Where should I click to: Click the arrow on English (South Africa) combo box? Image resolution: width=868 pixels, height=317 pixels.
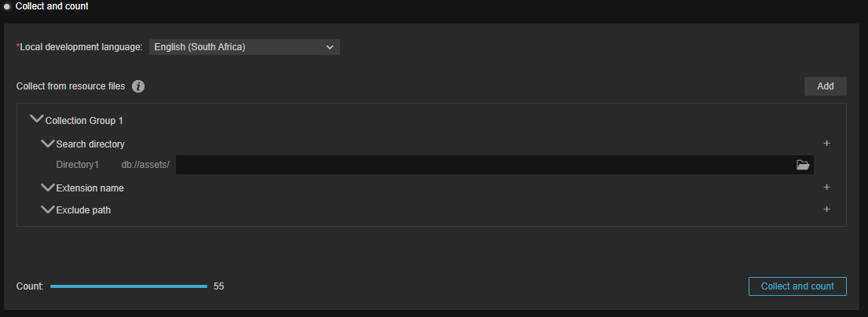pos(330,47)
